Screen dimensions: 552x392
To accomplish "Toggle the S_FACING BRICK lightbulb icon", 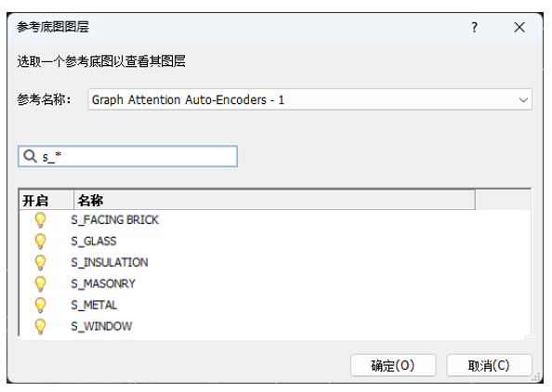I will [40, 220].
